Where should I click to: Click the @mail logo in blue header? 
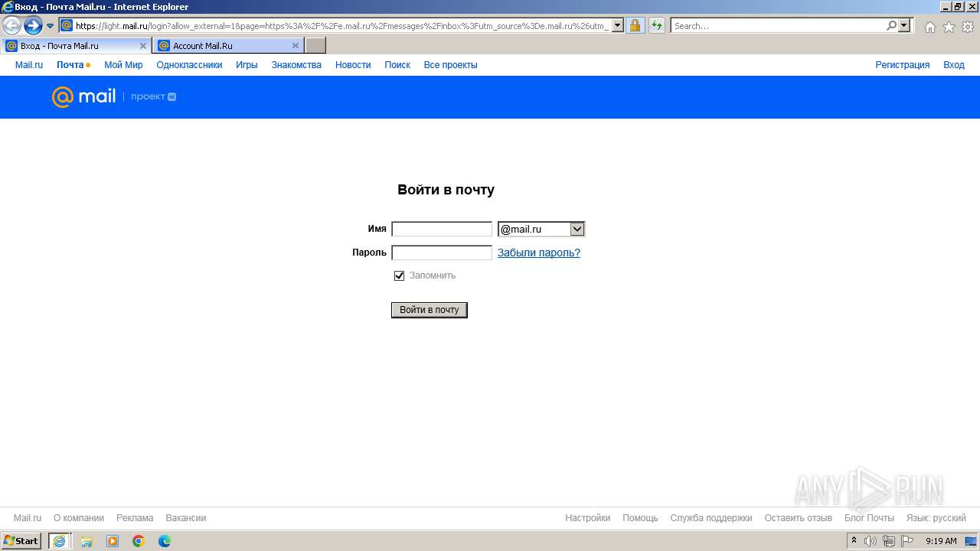[x=84, y=97]
